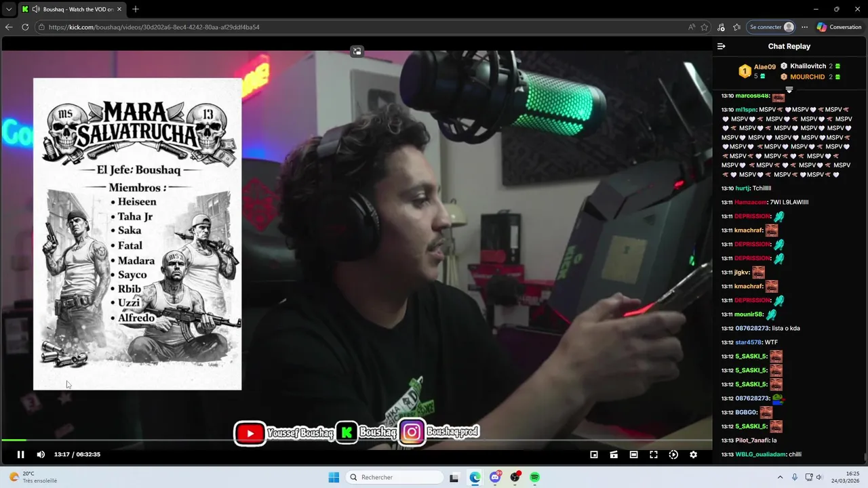Screen dimensions: 868x488
Task: Click username Hamzacem in chat
Action: point(751,202)
